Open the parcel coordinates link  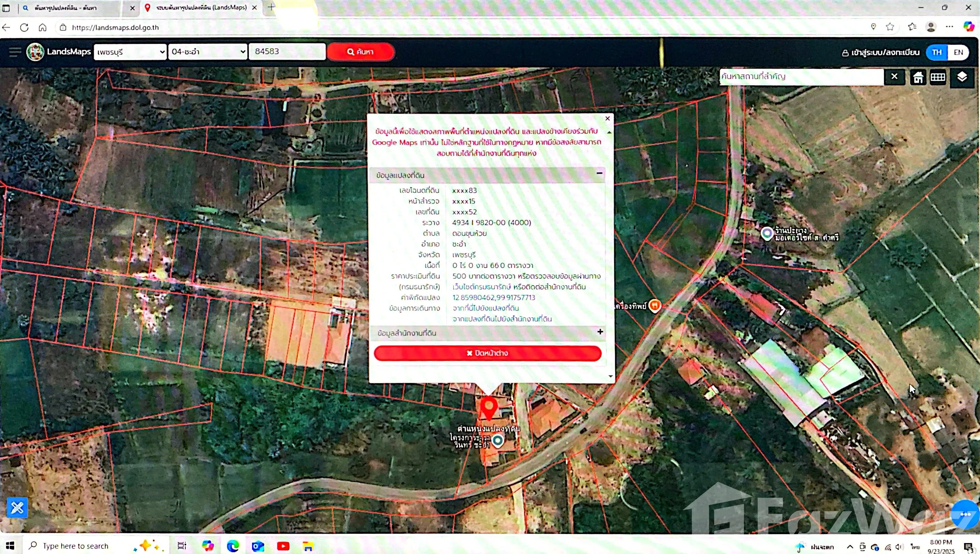[x=494, y=298]
